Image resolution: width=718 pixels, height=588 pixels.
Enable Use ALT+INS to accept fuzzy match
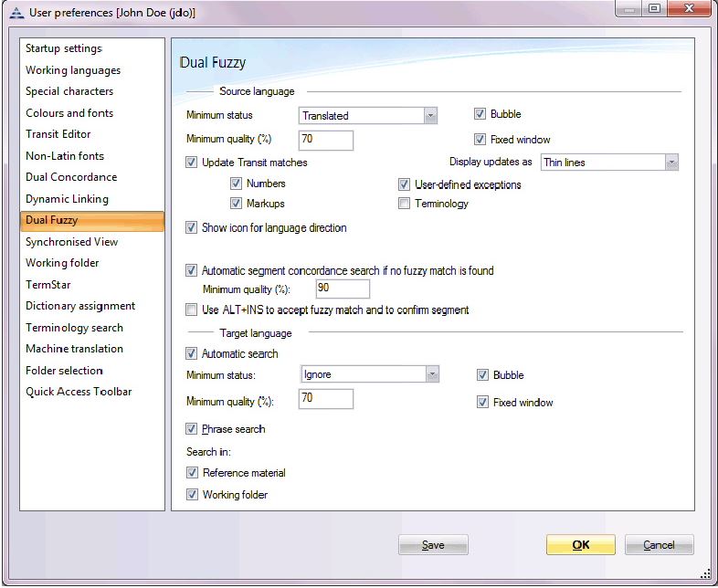point(192,310)
